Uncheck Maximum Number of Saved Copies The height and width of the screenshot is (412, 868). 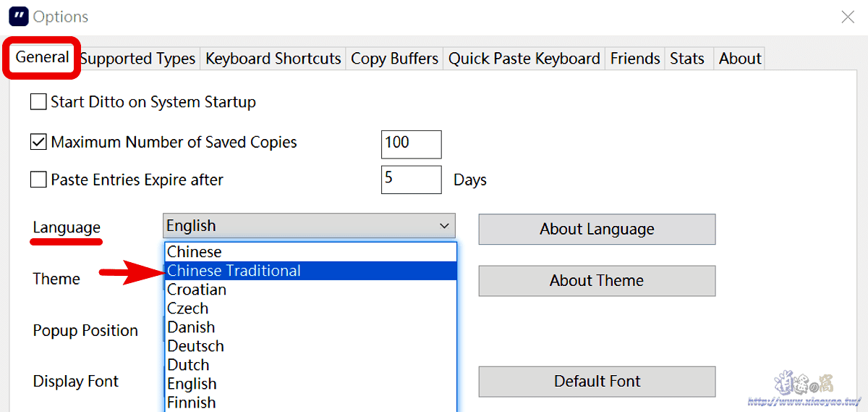[x=38, y=142]
